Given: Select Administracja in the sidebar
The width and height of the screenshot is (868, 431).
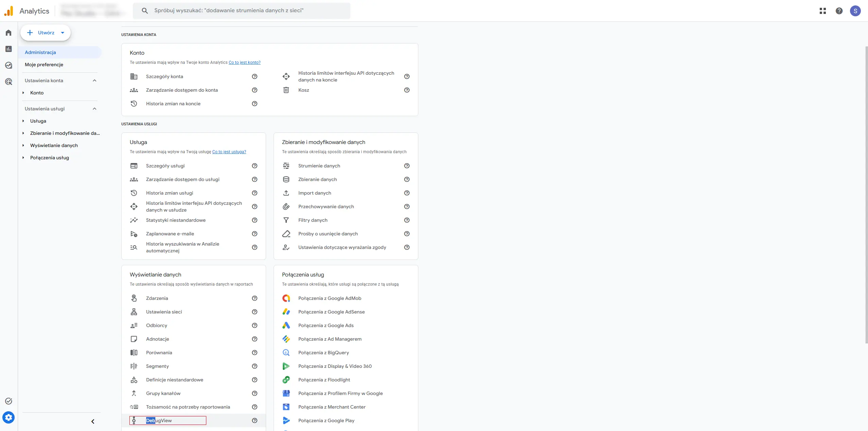Looking at the screenshot, I should tap(60, 52).
